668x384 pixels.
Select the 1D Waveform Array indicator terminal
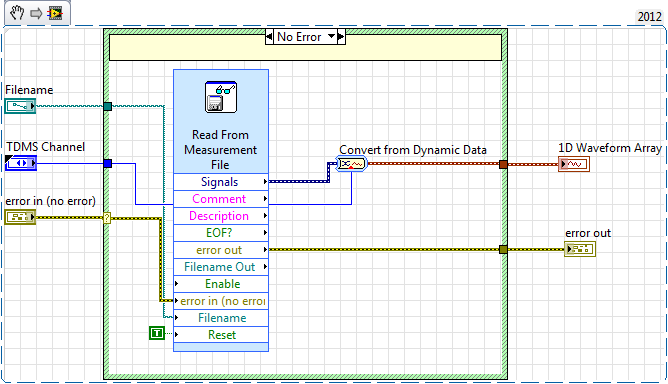574,164
